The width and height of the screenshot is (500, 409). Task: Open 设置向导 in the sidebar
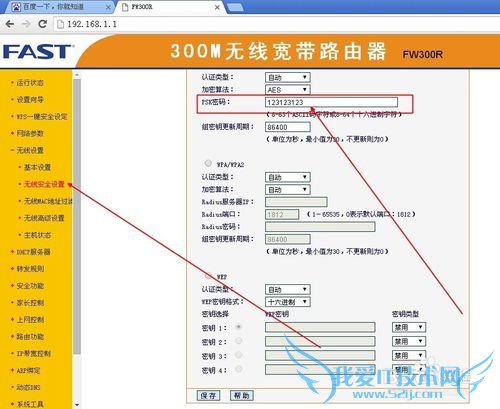pyautogui.click(x=30, y=100)
